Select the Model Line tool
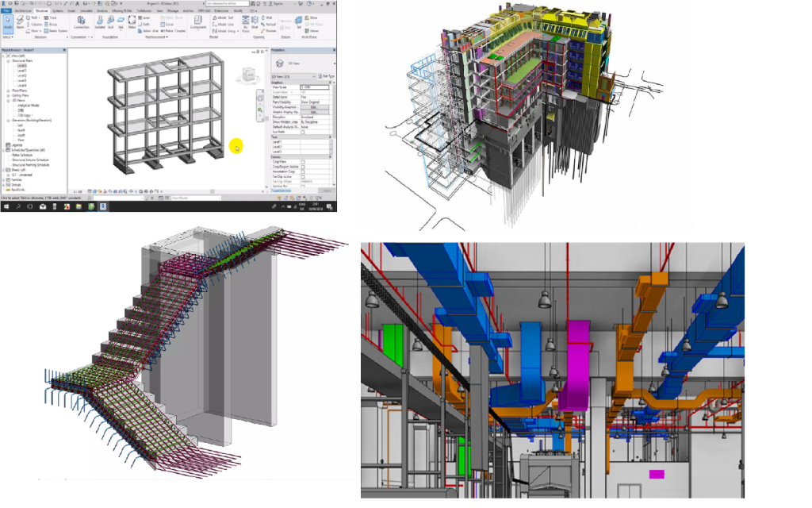Screen dimensions: 812x508 (223, 25)
